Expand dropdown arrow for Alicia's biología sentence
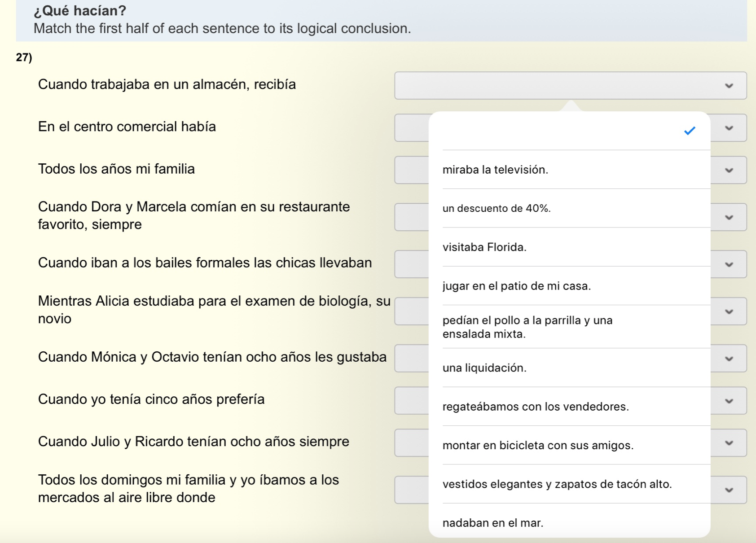The width and height of the screenshot is (756, 543). point(729,311)
